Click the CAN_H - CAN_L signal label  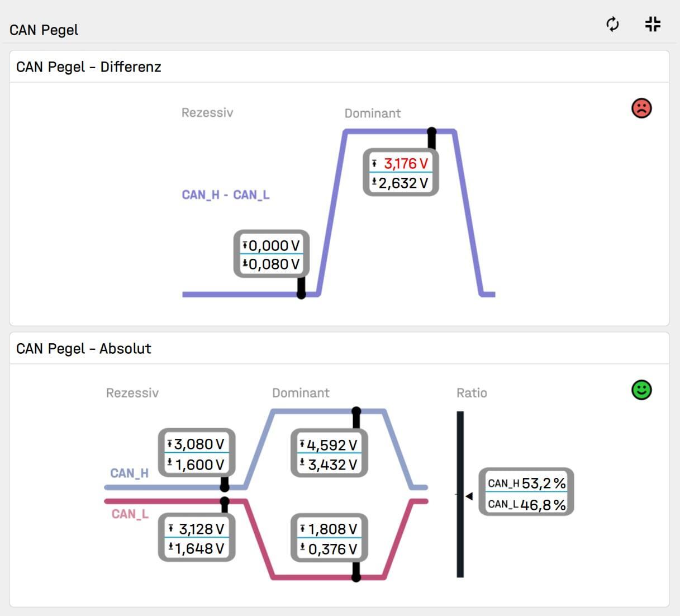(226, 195)
